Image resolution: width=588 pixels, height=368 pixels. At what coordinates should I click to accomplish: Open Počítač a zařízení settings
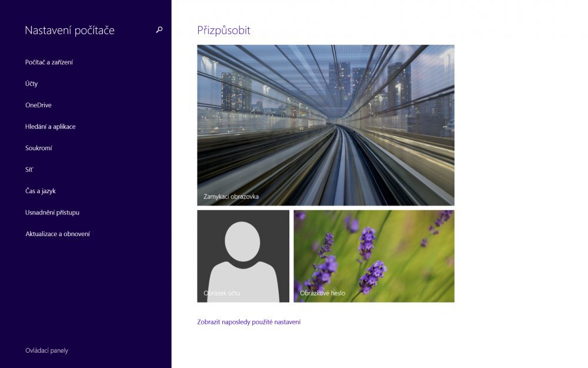[49, 62]
